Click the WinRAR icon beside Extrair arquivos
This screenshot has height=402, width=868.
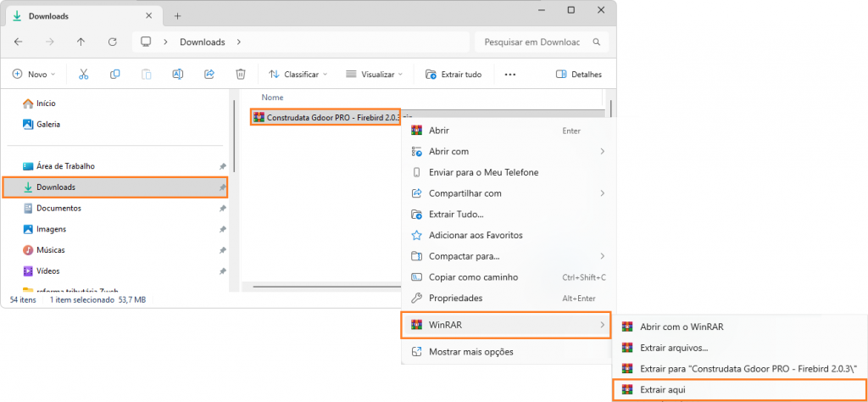pos(627,348)
